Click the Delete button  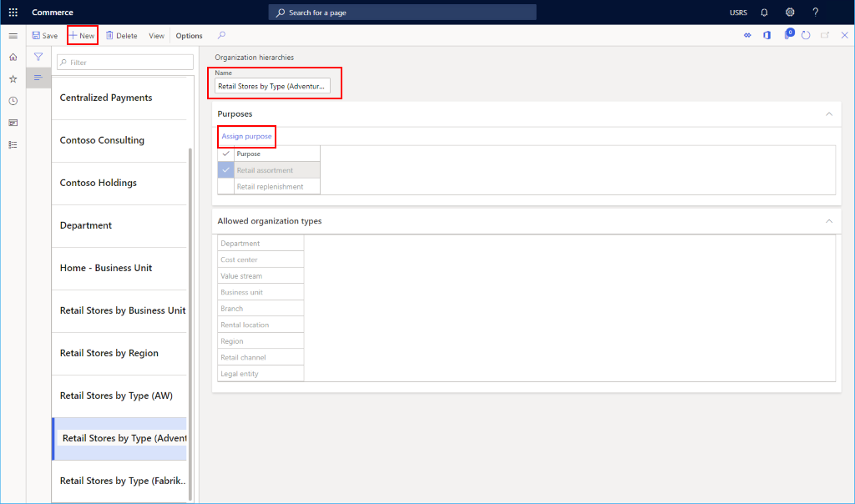click(x=122, y=35)
